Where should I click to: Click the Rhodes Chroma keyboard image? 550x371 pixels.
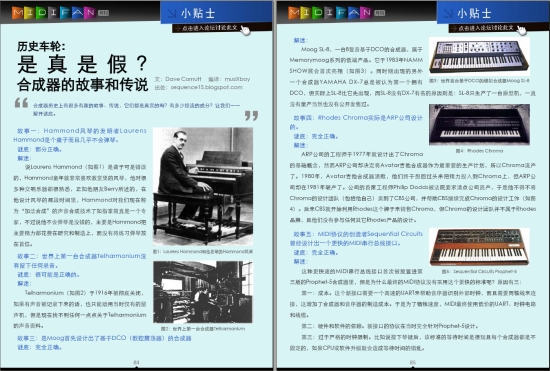tap(479, 124)
